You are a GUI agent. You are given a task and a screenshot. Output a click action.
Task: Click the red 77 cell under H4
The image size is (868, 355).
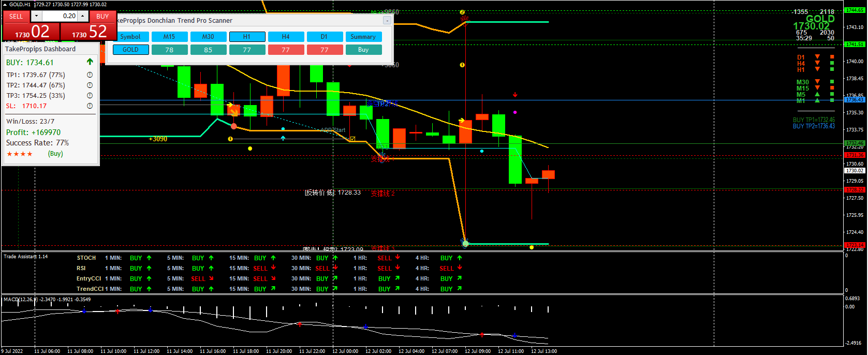pos(286,50)
